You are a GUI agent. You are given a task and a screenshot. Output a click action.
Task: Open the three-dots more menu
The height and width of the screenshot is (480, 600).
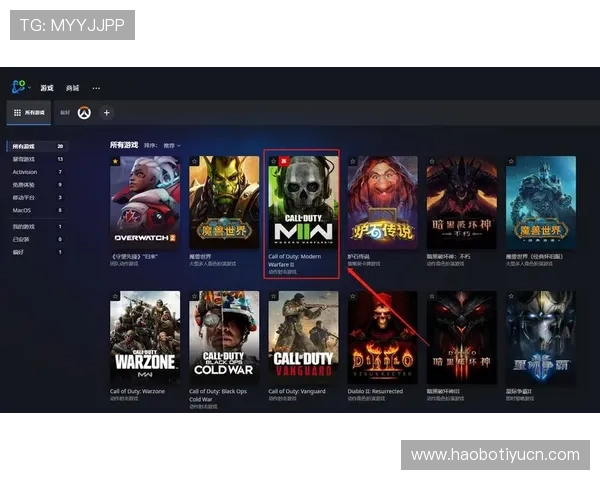(x=97, y=88)
